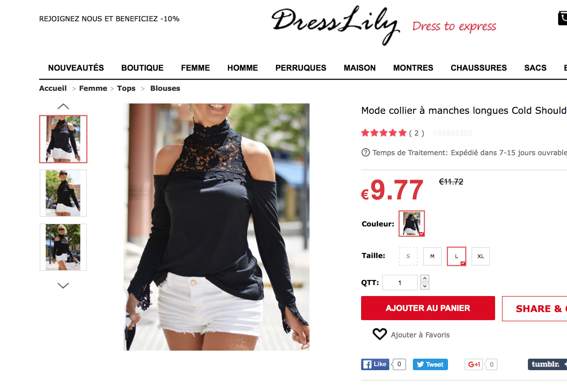Screen dimensions: 567x392
Task: Open the FEMME menu
Action: [195, 68]
